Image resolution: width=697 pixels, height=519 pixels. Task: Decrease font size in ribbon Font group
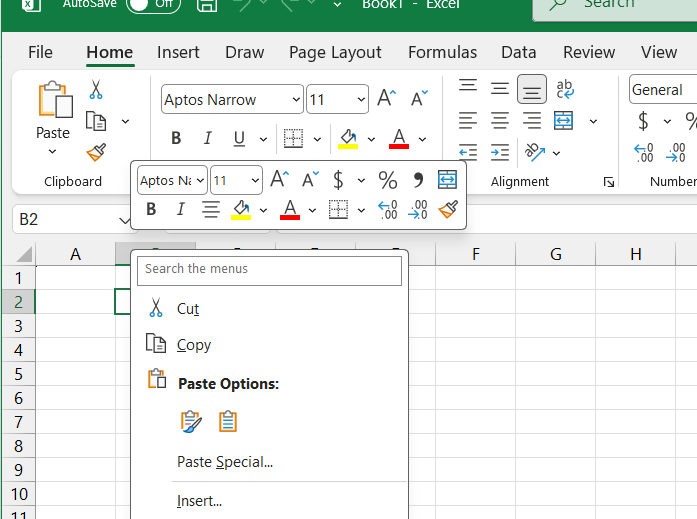pyautogui.click(x=419, y=98)
